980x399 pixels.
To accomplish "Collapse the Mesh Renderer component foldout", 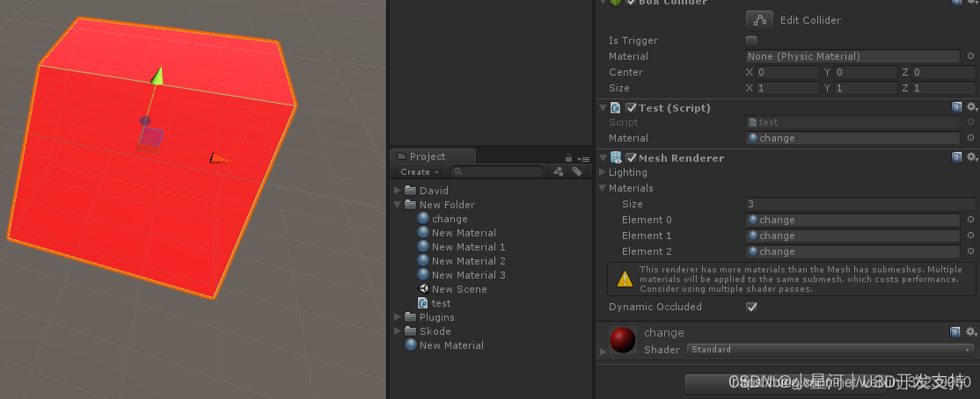I will (603, 157).
